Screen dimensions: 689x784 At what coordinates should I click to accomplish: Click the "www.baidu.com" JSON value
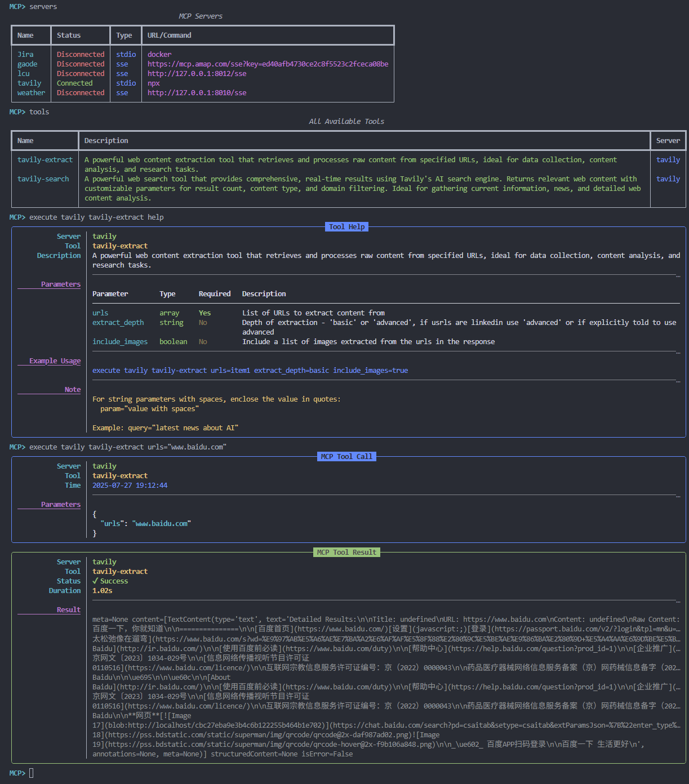coord(162,524)
